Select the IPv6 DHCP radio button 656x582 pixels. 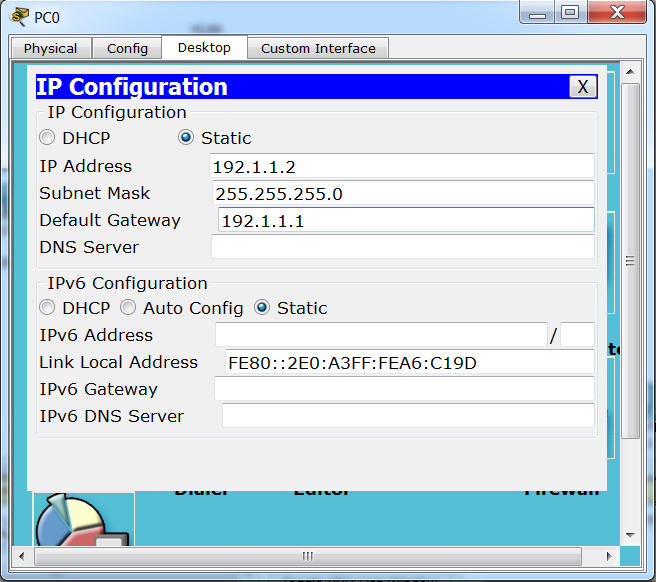pyautogui.click(x=47, y=308)
